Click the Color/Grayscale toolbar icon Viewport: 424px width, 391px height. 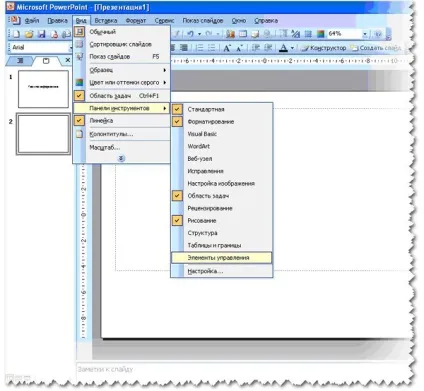point(320,34)
